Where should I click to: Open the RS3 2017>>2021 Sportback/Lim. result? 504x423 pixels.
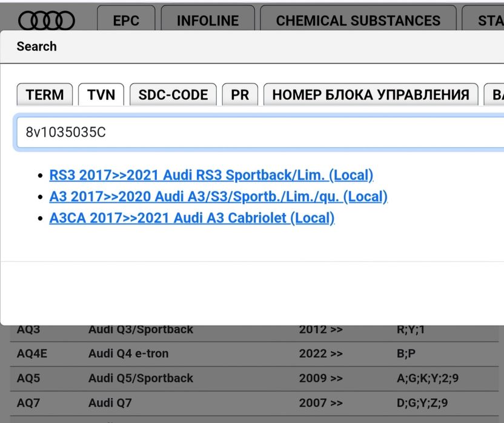point(211,175)
